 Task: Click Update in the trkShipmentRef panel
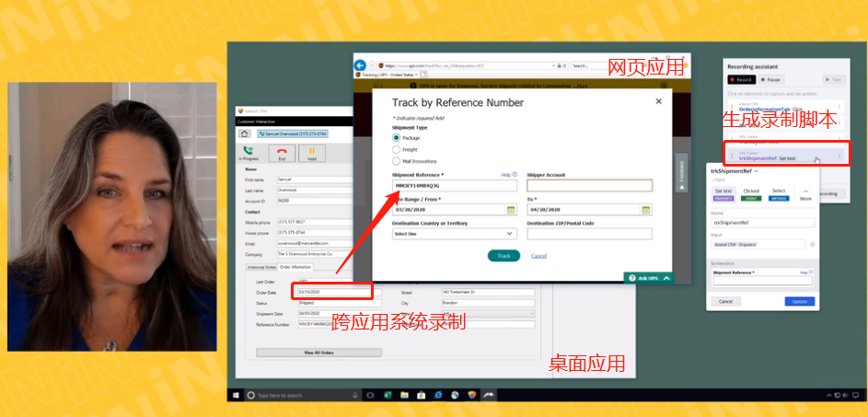(799, 301)
